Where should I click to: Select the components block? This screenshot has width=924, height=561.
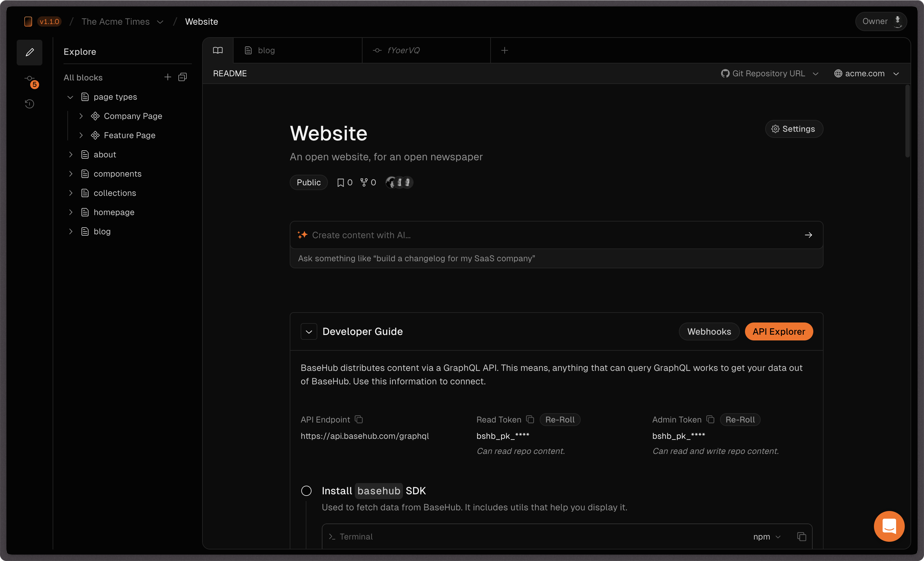click(117, 174)
